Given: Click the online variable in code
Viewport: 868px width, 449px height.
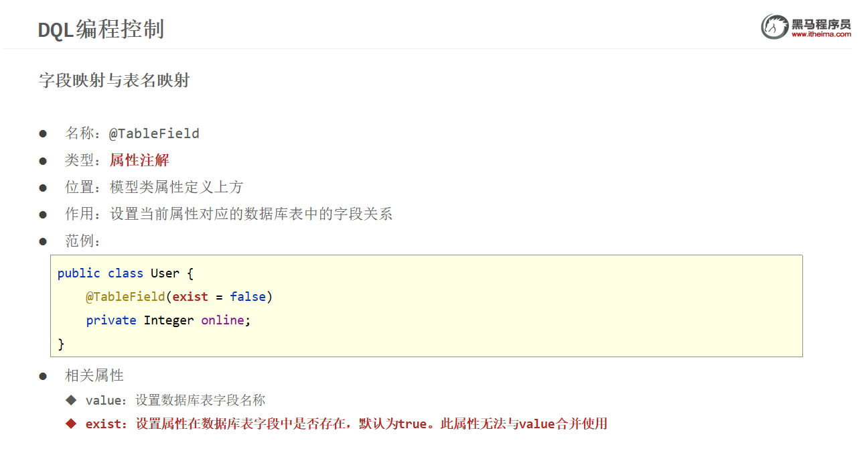Looking at the screenshot, I should click(222, 320).
